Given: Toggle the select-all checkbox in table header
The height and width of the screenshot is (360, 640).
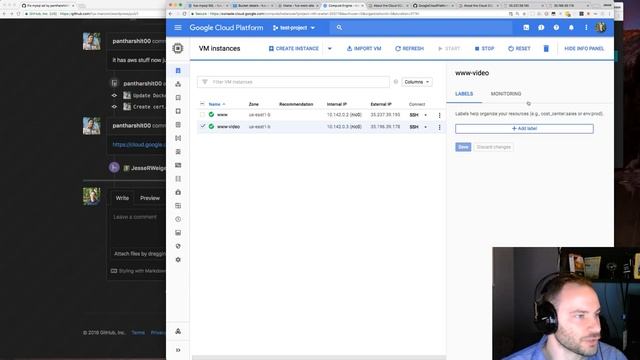Looking at the screenshot, I should pyautogui.click(x=202, y=104).
